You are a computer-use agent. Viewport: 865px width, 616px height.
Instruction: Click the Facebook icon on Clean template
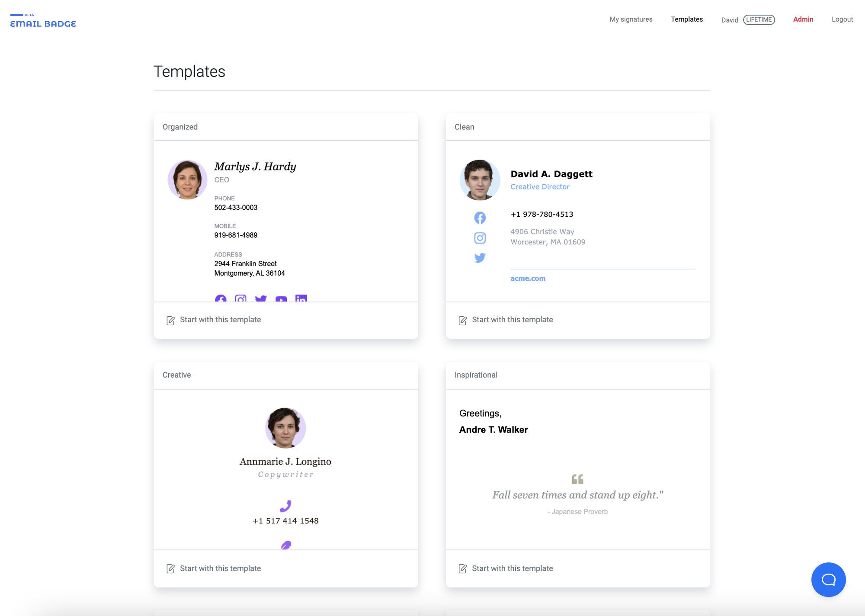coord(480,217)
